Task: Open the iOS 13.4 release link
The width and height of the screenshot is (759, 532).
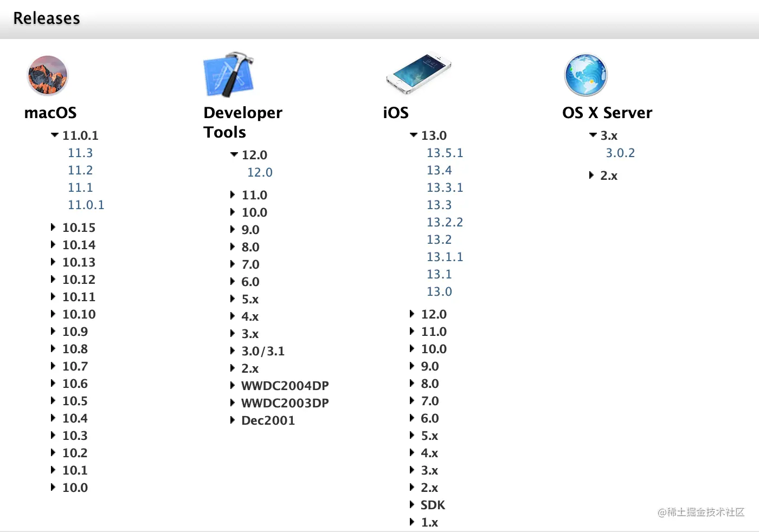Action: tap(439, 170)
